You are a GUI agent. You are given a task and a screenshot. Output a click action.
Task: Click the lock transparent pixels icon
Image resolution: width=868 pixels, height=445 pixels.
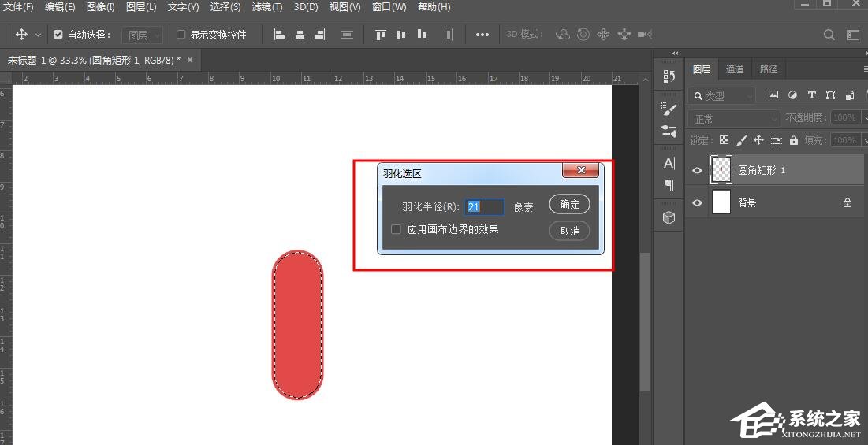click(x=724, y=140)
